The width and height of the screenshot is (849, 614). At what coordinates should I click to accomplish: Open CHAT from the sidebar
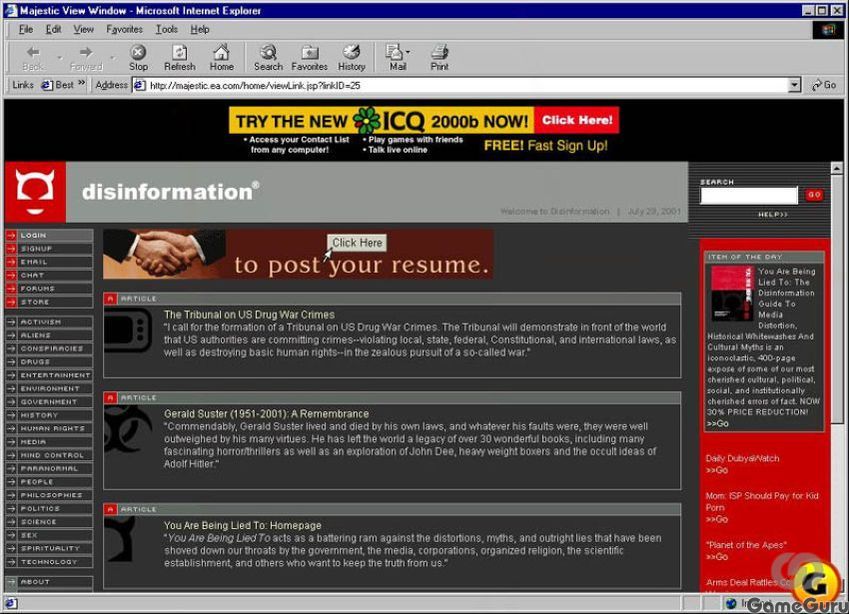[49, 275]
